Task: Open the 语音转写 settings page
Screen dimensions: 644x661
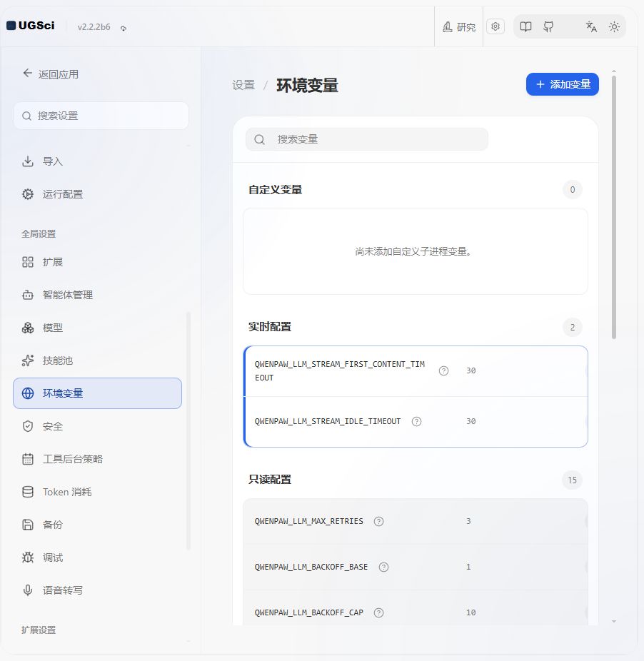Action: [97, 590]
